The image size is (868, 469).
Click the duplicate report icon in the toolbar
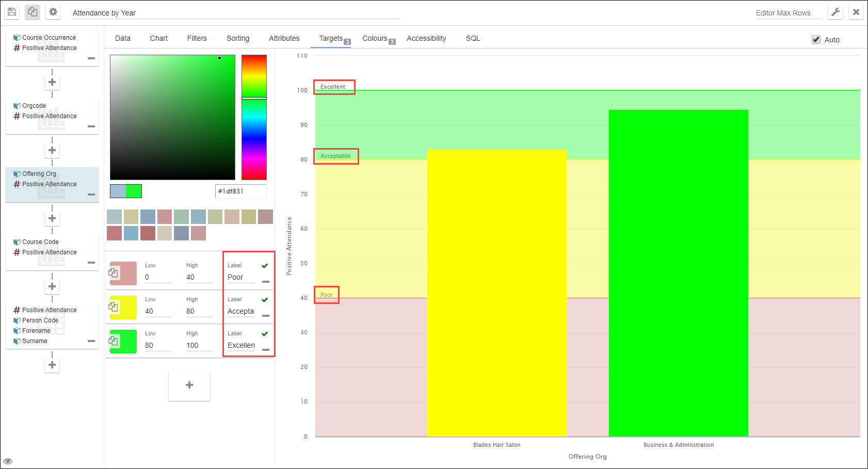pyautogui.click(x=32, y=11)
